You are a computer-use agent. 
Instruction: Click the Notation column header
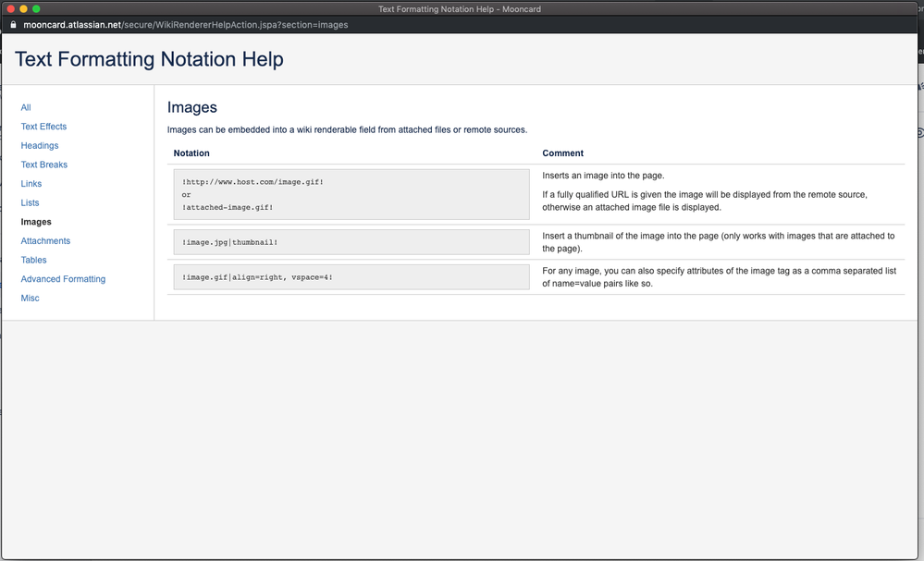pos(191,153)
